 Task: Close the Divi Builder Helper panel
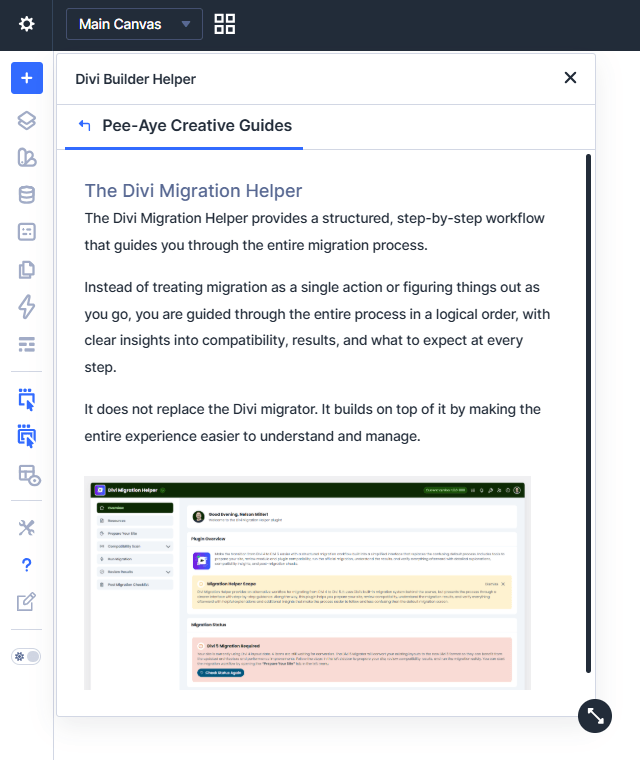(570, 78)
